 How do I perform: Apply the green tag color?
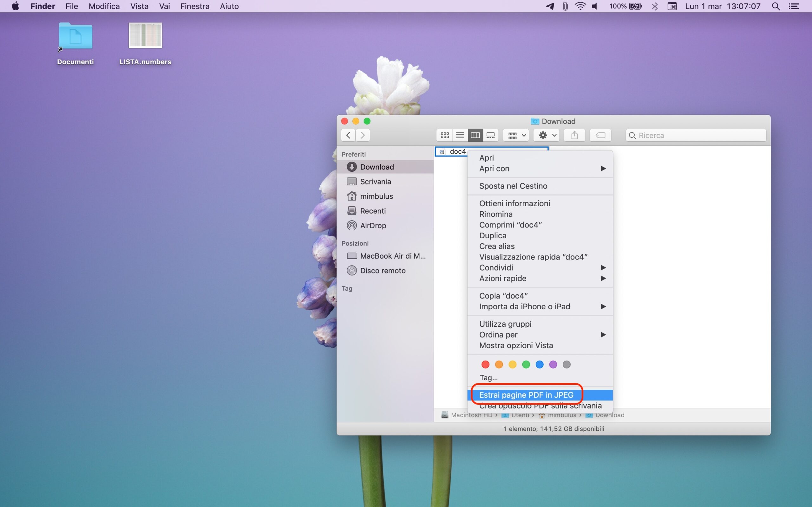(526, 364)
